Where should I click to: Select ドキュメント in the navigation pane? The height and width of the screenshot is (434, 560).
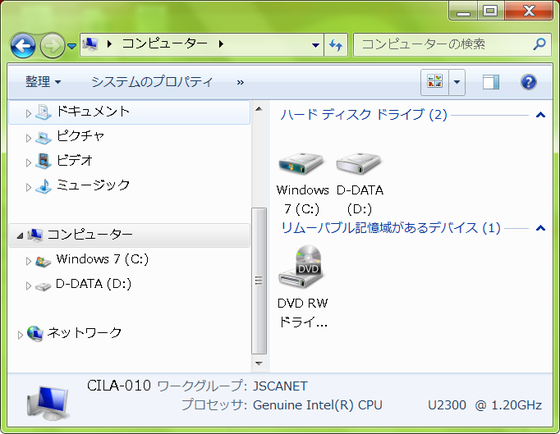93,112
